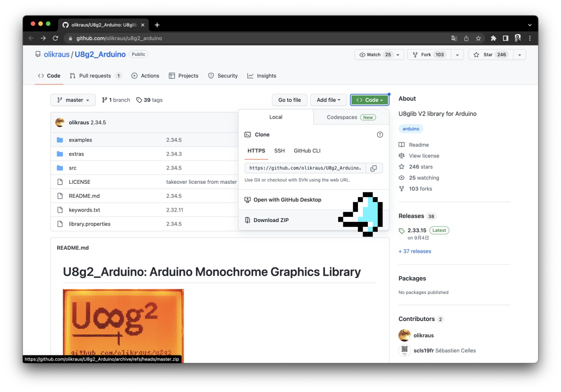The width and height of the screenshot is (561, 392).
Task: Open library.properties file
Action: 90,224
